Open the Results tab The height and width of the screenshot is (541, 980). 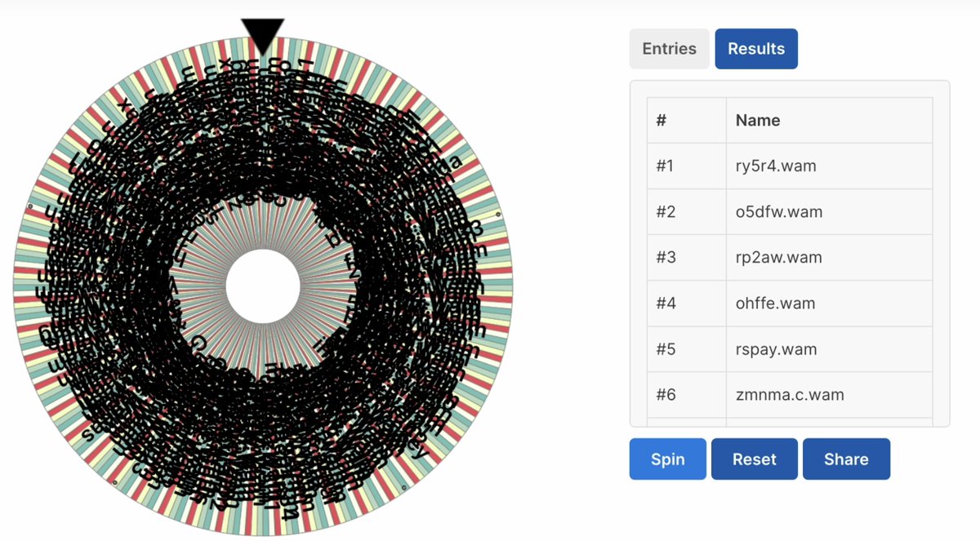click(756, 49)
